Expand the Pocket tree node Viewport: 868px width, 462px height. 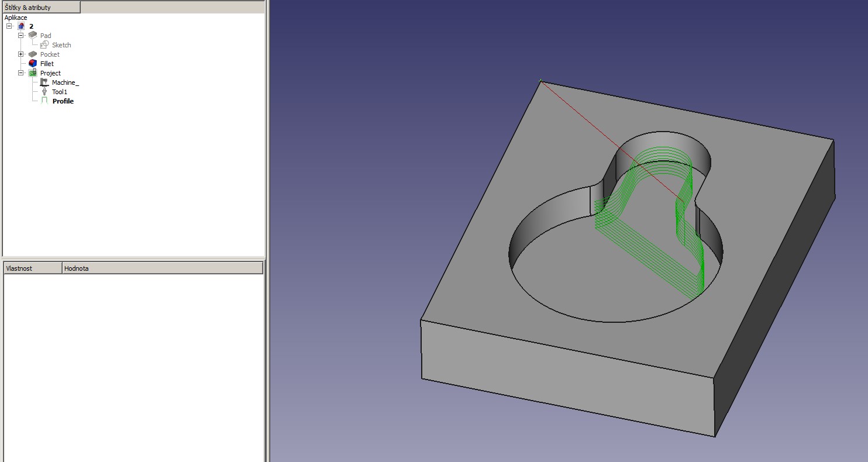pos(21,54)
